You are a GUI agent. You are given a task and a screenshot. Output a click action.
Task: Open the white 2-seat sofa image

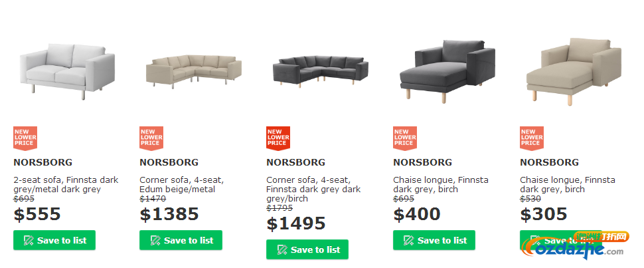(x=67, y=70)
